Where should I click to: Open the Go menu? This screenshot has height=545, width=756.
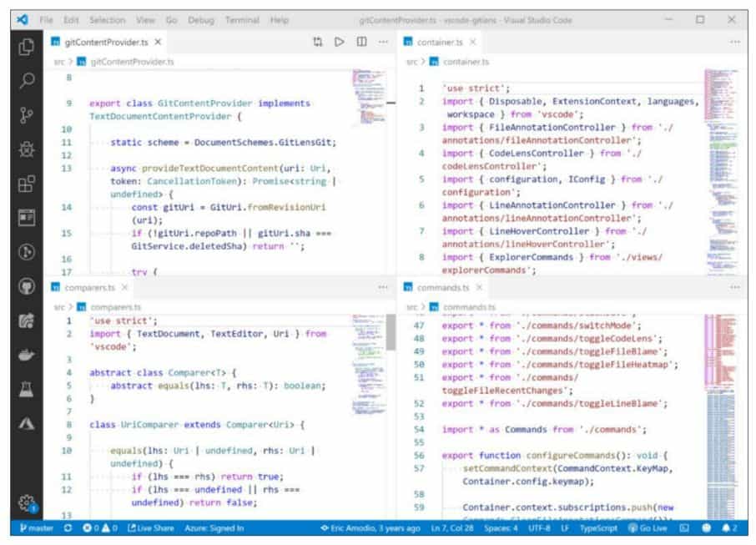(x=171, y=20)
